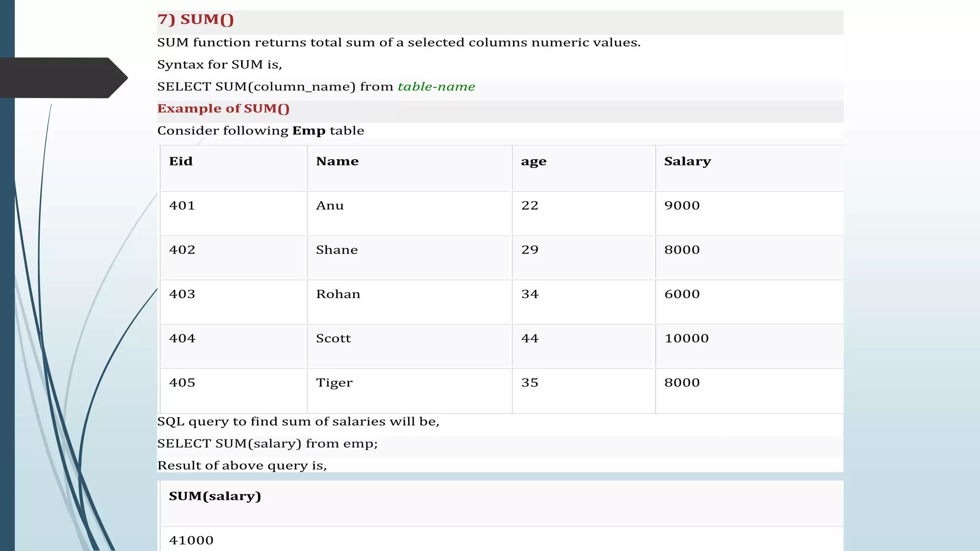The width and height of the screenshot is (980, 551).
Task: Click the 'SUM function returns total sum' sentence
Action: pos(399,43)
